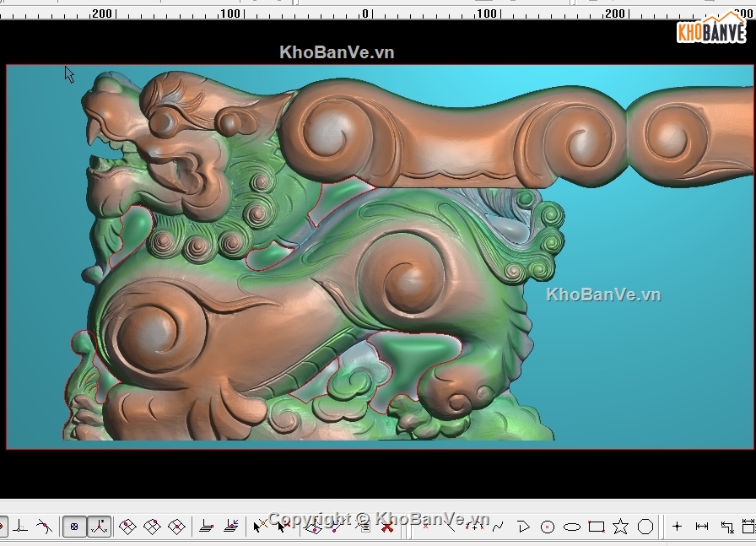
Task: Pick the cursor-with-crosshair selection tool
Action: click(260, 526)
